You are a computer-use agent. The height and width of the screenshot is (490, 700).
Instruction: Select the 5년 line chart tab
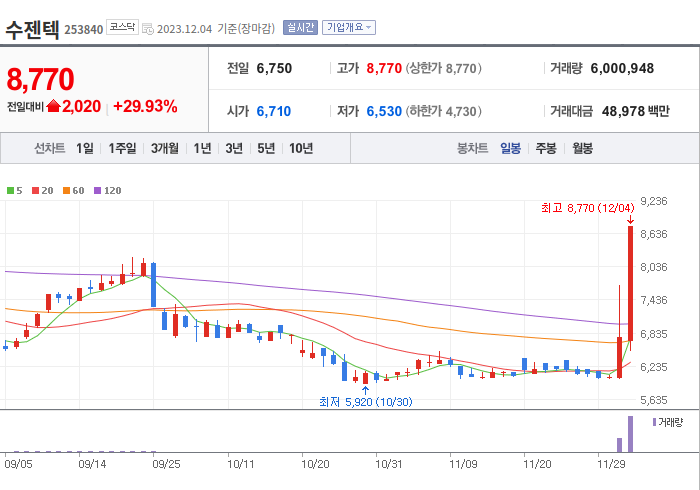266,148
